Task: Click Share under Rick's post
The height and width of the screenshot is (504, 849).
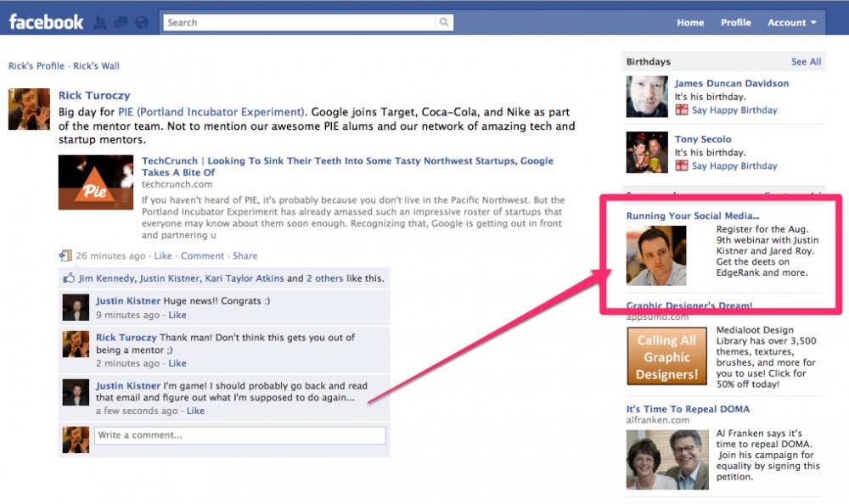Action: tap(245, 255)
